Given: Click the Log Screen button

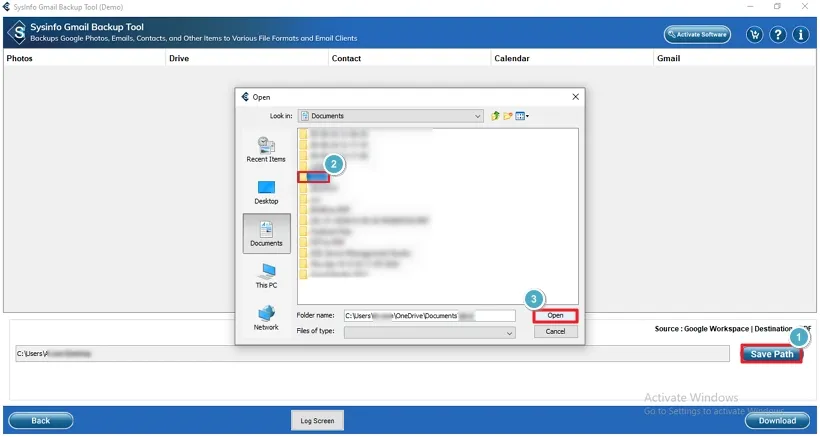Looking at the screenshot, I should point(317,421).
